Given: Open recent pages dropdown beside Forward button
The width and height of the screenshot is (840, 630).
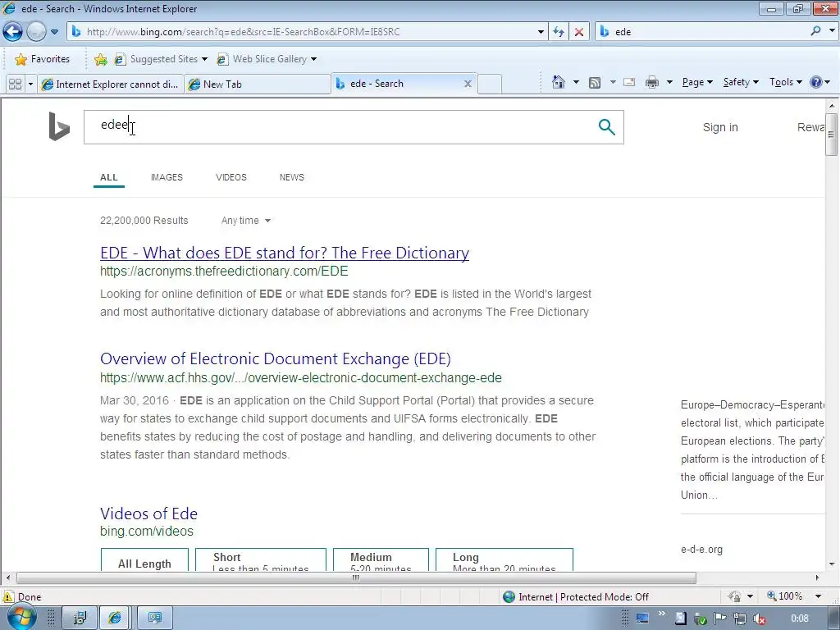Looking at the screenshot, I should (55, 32).
